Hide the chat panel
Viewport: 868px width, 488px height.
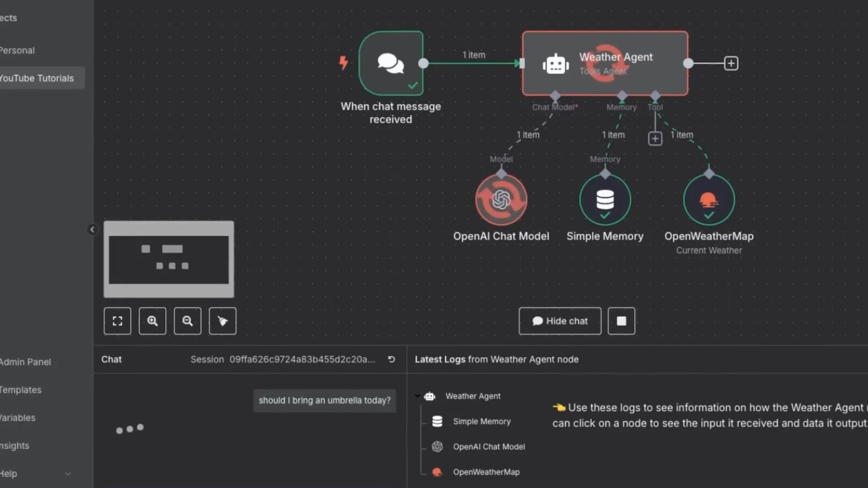[560, 321]
